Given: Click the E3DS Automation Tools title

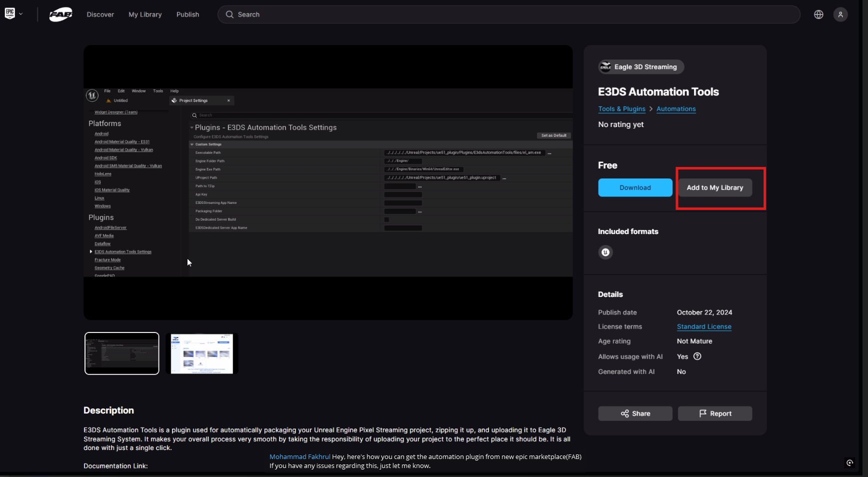Looking at the screenshot, I should [x=658, y=91].
